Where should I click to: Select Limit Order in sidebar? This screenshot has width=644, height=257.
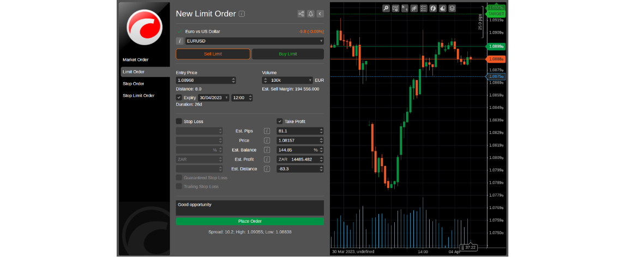(x=145, y=72)
